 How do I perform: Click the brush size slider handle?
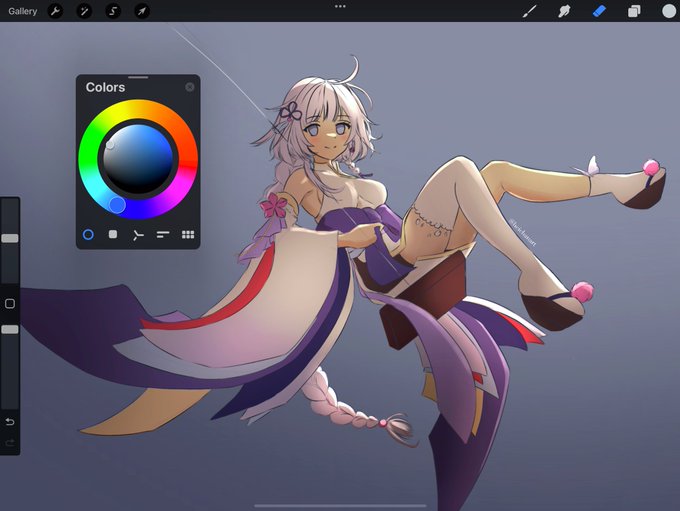[10, 238]
